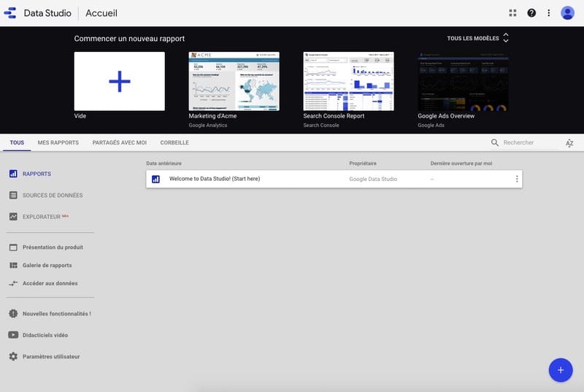
Task: Select Sources de données in sidebar
Action: (x=52, y=196)
